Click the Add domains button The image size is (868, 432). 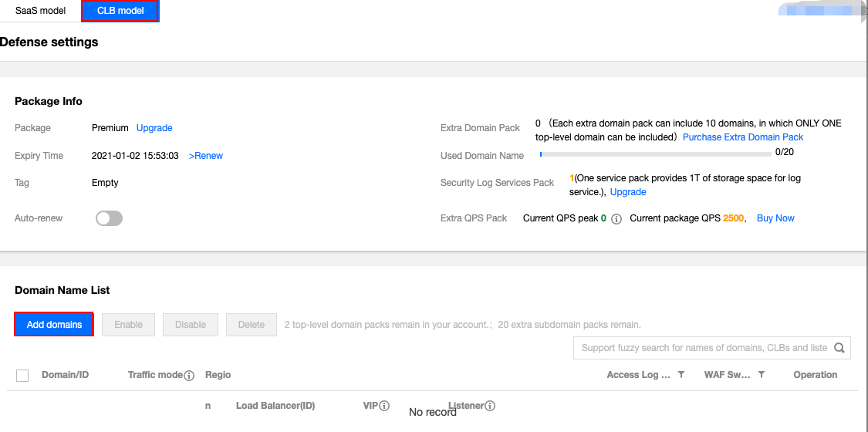coord(54,325)
